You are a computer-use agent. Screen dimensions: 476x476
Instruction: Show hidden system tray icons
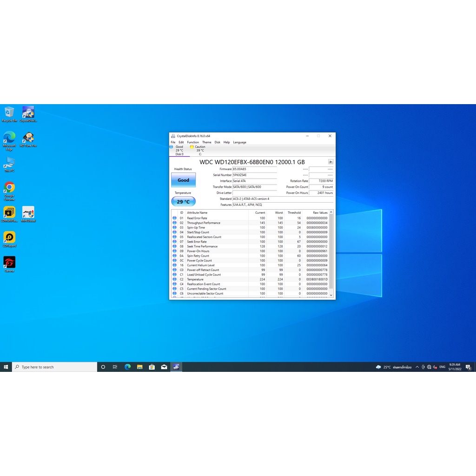[x=417, y=367]
